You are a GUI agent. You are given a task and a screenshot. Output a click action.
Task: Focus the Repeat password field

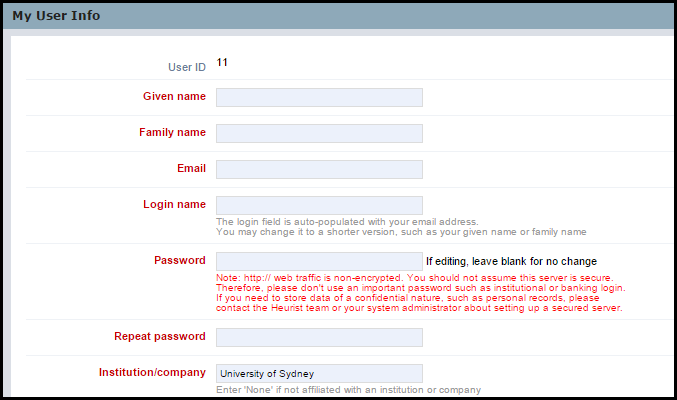[319, 337]
